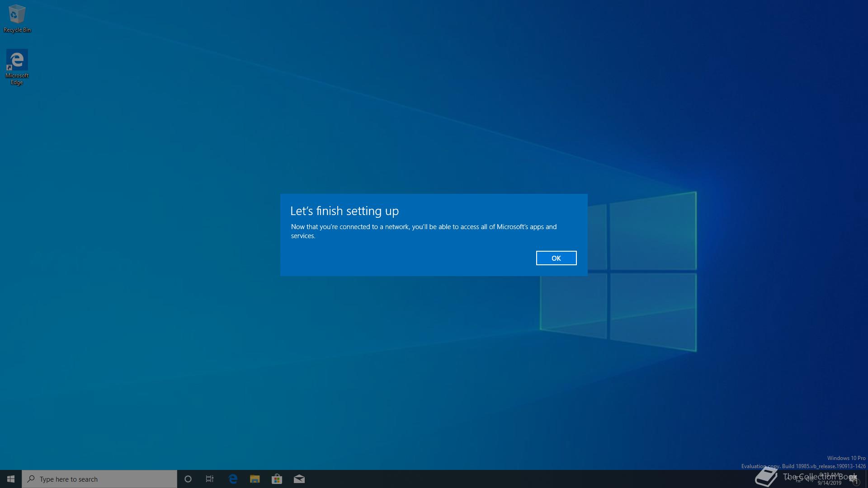
Task: Click OK in the setup dialog
Action: [556, 258]
